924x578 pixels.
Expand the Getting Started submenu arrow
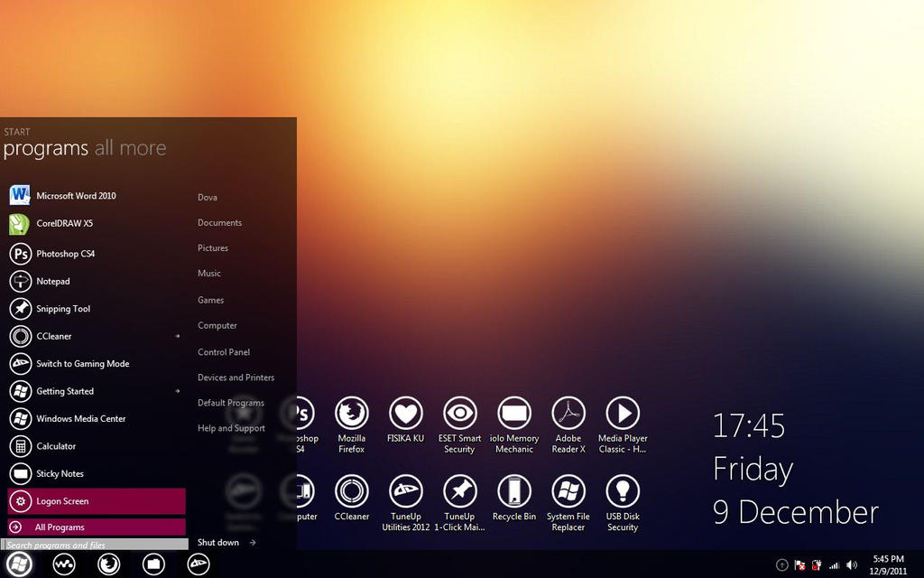click(x=178, y=391)
